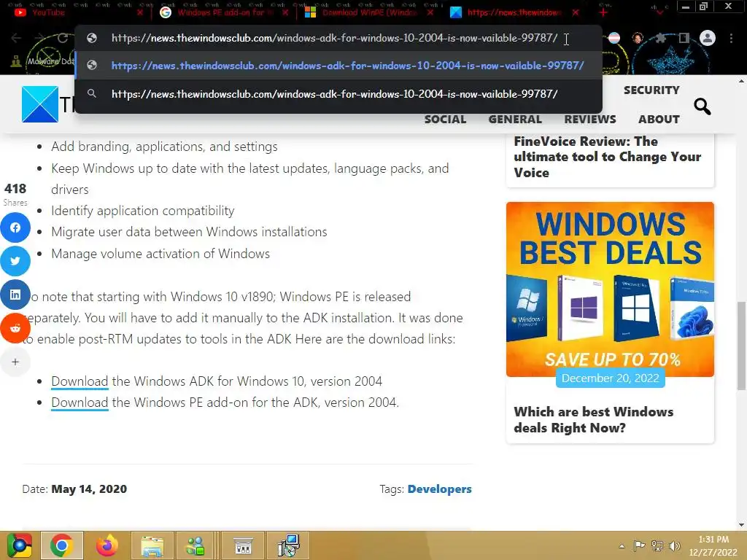Open Chrome from the taskbar

click(x=62, y=545)
